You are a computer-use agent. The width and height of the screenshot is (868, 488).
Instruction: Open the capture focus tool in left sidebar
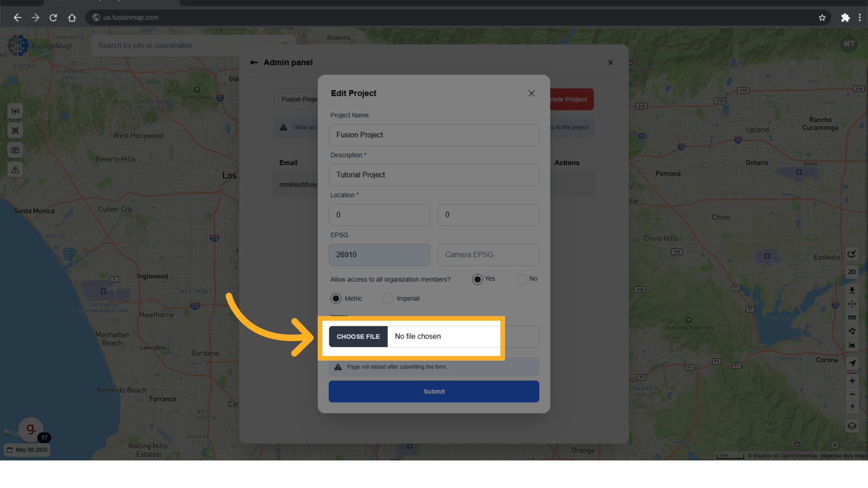[15, 131]
